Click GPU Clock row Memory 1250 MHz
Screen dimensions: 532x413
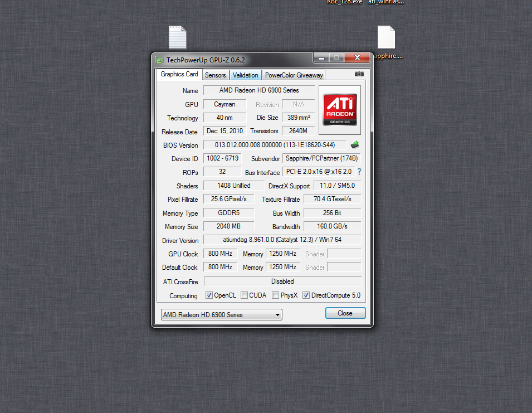click(282, 254)
